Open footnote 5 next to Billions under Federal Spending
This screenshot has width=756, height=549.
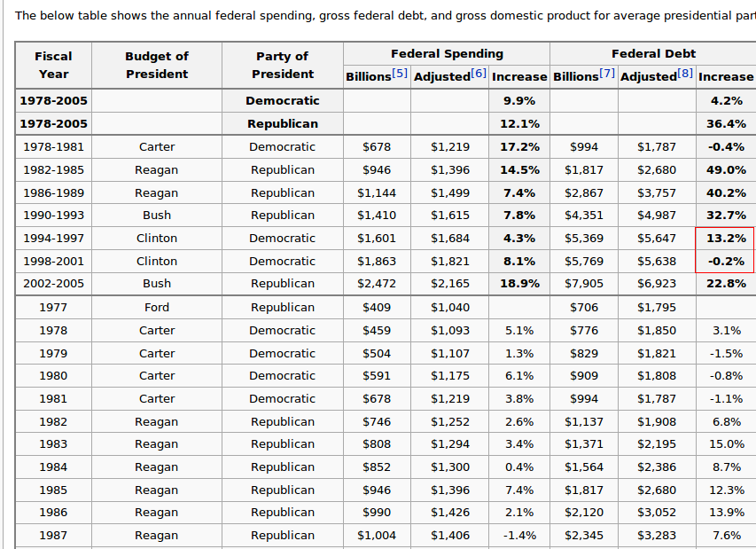[401, 74]
